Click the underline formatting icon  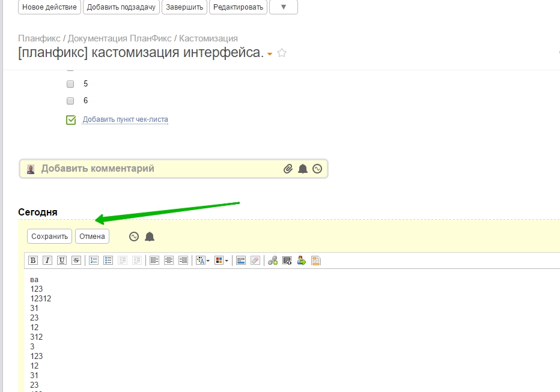[62, 261]
